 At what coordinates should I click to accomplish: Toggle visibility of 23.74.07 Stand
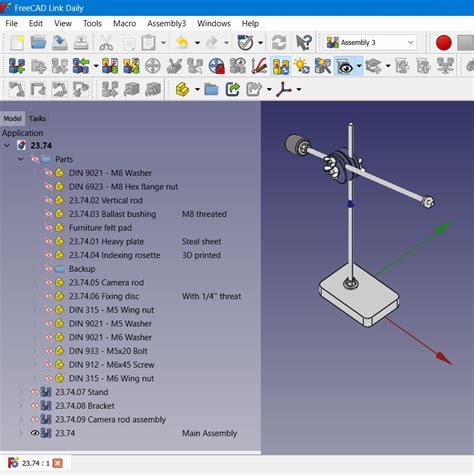(x=35, y=392)
